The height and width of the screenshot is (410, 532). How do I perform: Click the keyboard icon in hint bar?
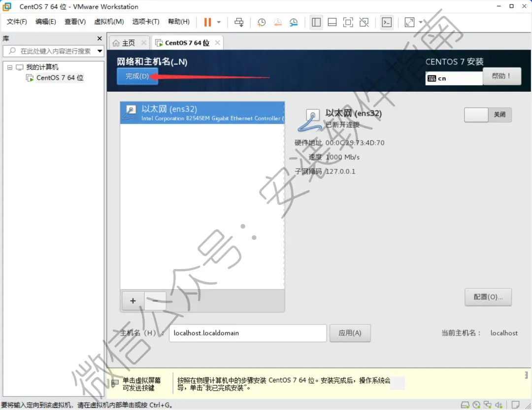pos(115,383)
